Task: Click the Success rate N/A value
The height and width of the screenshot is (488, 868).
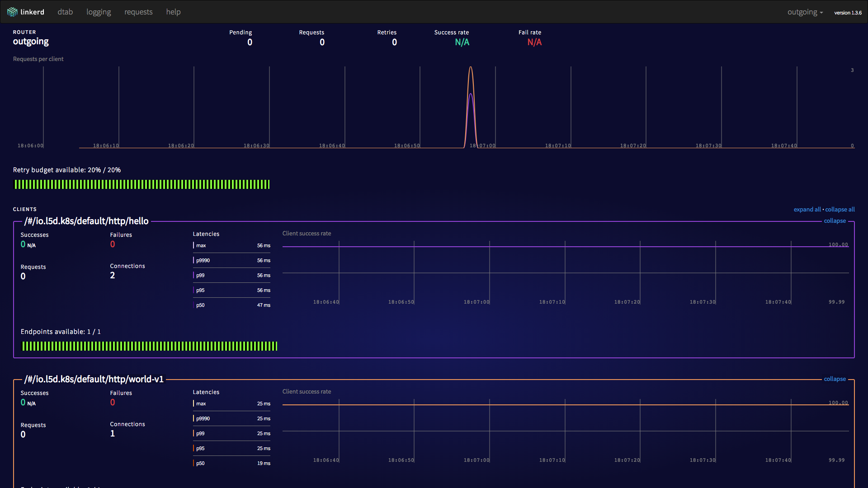Action: (x=462, y=42)
